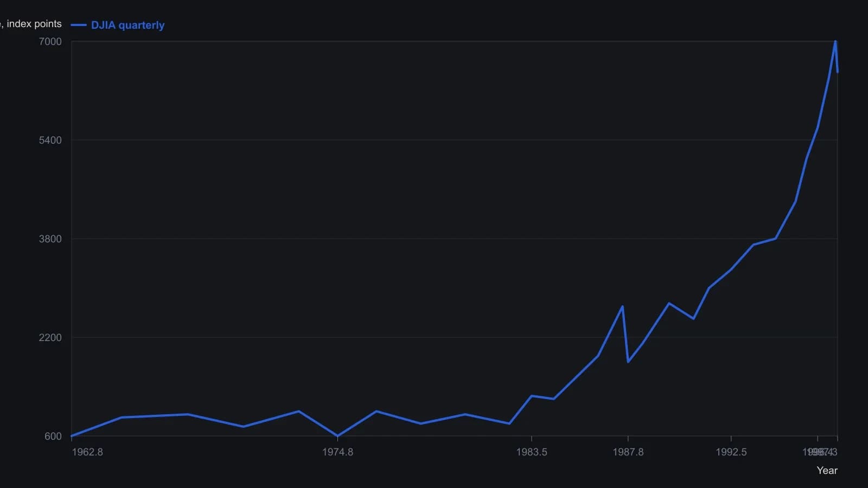Click the 1992.5 x-axis tick label

[x=731, y=452]
